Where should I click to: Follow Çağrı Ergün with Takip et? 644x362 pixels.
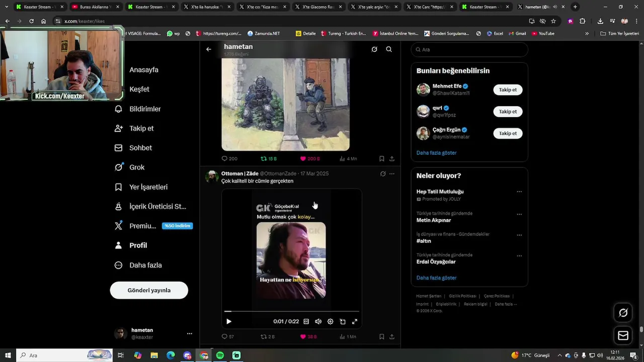[x=508, y=133]
